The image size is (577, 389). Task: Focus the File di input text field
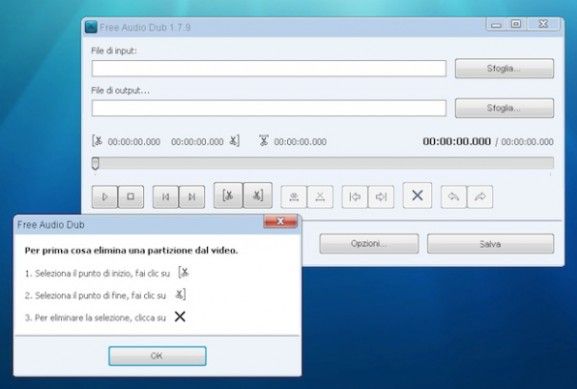click(269, 68)
